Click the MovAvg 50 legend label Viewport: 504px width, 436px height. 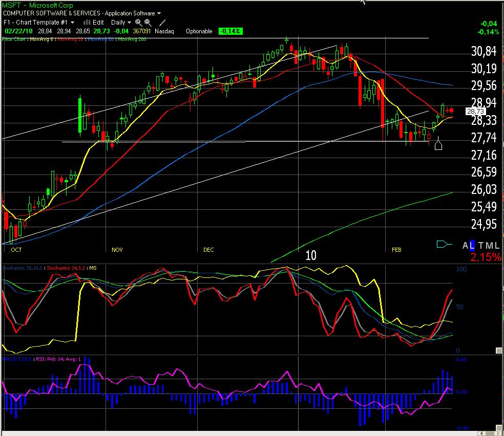coord(100,39)
